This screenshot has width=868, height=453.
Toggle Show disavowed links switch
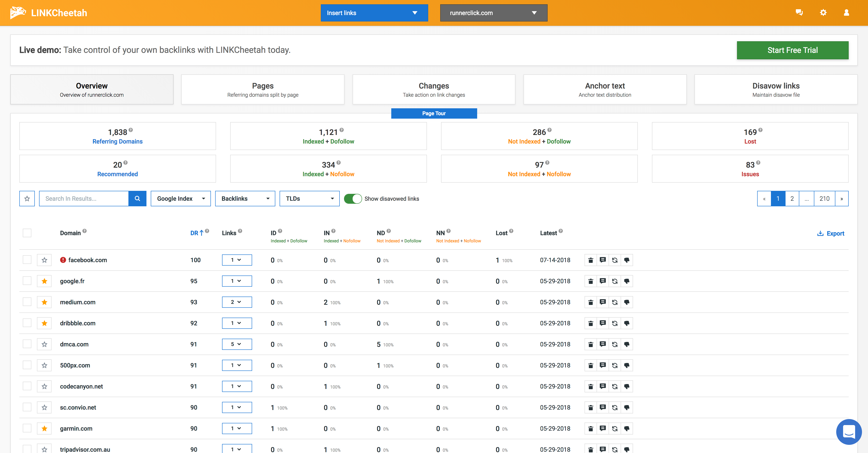[x=353, y=199]
